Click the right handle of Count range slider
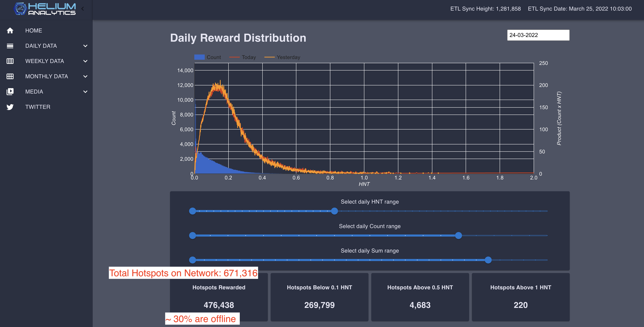 [x=458, y=235]
